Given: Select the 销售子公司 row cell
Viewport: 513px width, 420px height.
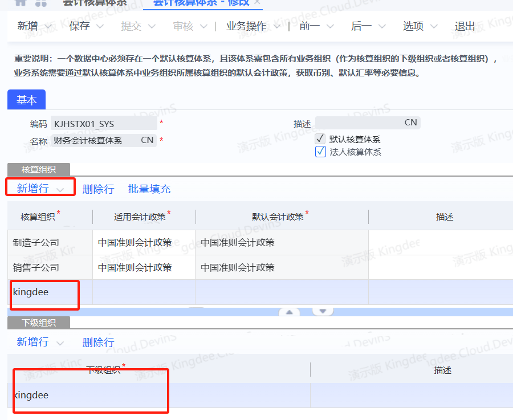Looking at the screenshot, I should pyautogui.click(x=50, y=268).
